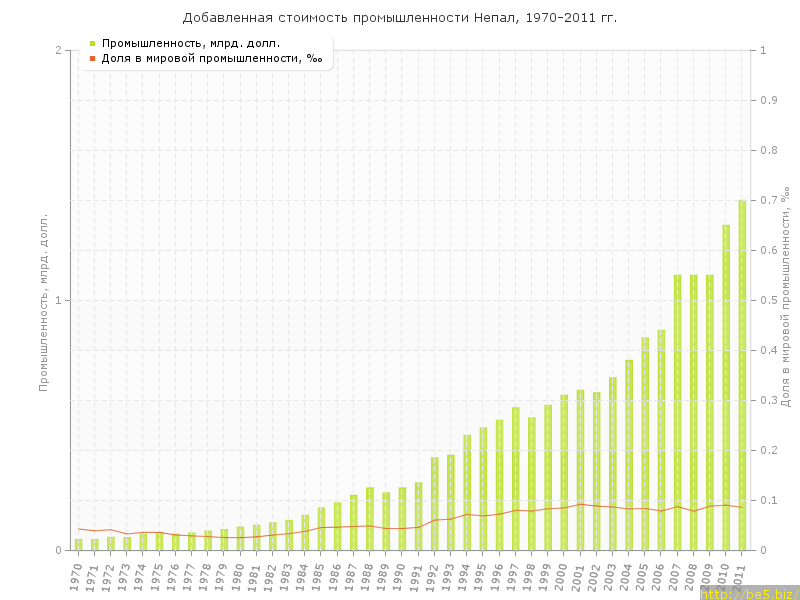Click the 0.5 tick on the right axis

click(768, 300)
